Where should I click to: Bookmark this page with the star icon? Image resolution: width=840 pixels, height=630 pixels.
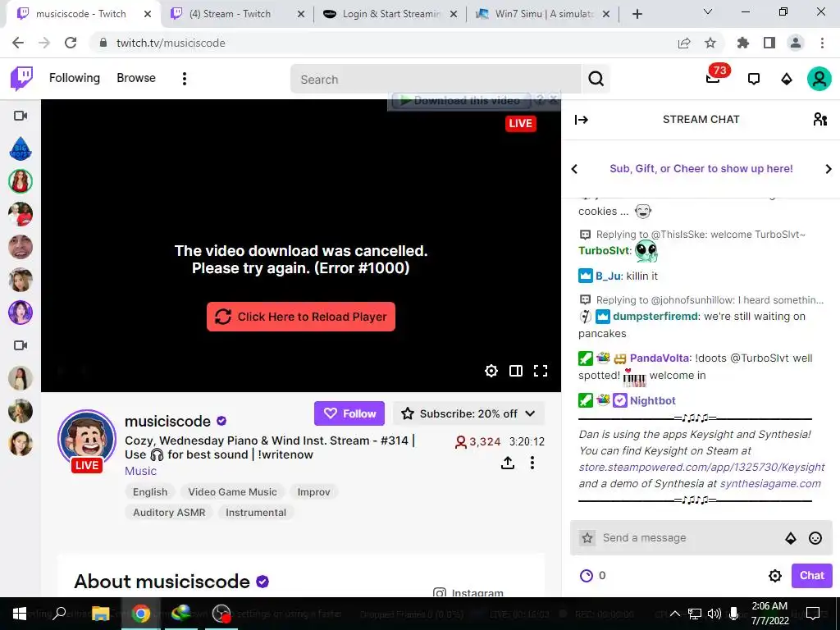[710, 43]
